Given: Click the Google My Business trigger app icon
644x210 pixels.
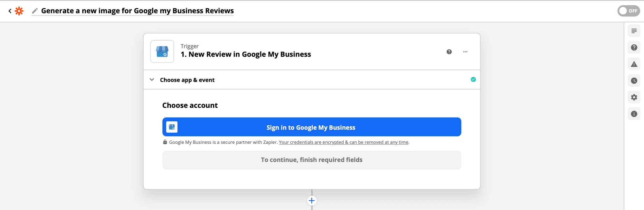Looking at the screenshot, I should pos(162,52).
